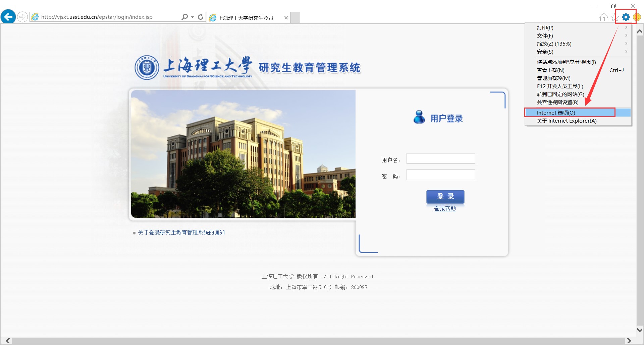Open the 登录帮助 link
Viewport: 644px width, 345px height.
coord(445,208)
